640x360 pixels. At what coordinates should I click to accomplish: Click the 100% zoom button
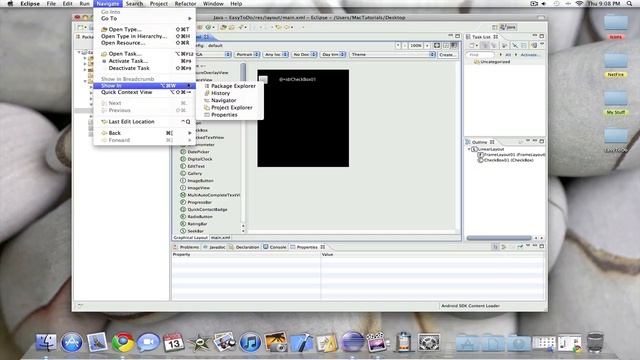[x=416, y=45]
